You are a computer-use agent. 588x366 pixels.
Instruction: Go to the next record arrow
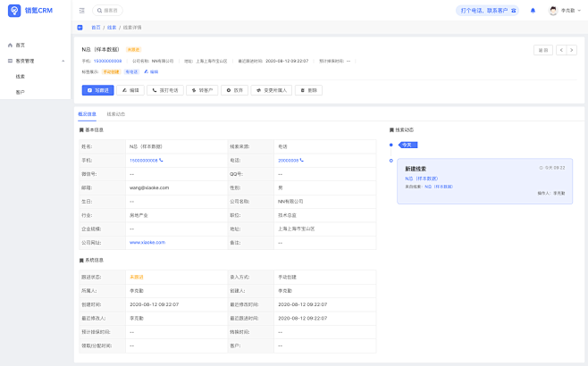click(571, 50)
